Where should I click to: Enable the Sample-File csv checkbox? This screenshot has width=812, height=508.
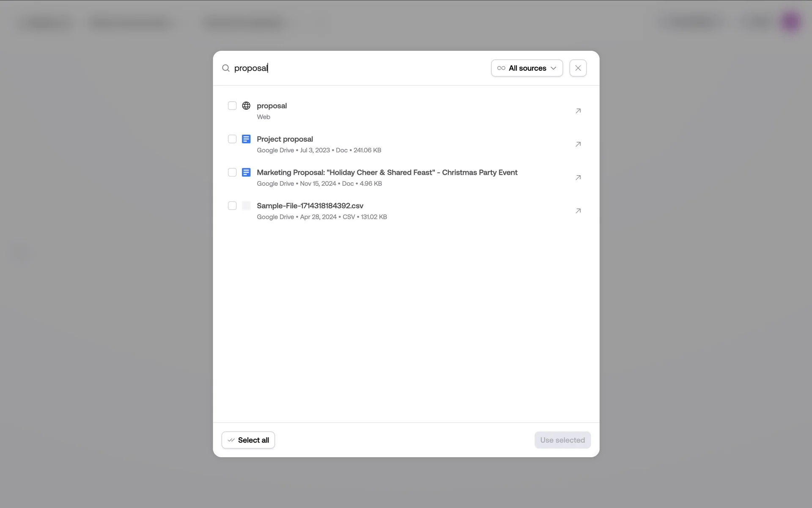232,206
